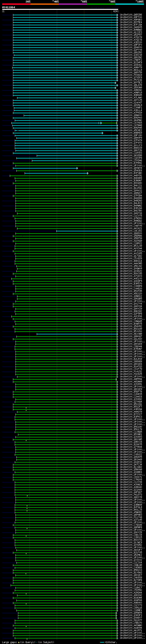Click UniRef100_A9NP19 label
This screenshot has width=146, height=644.
tap(131, 93)
